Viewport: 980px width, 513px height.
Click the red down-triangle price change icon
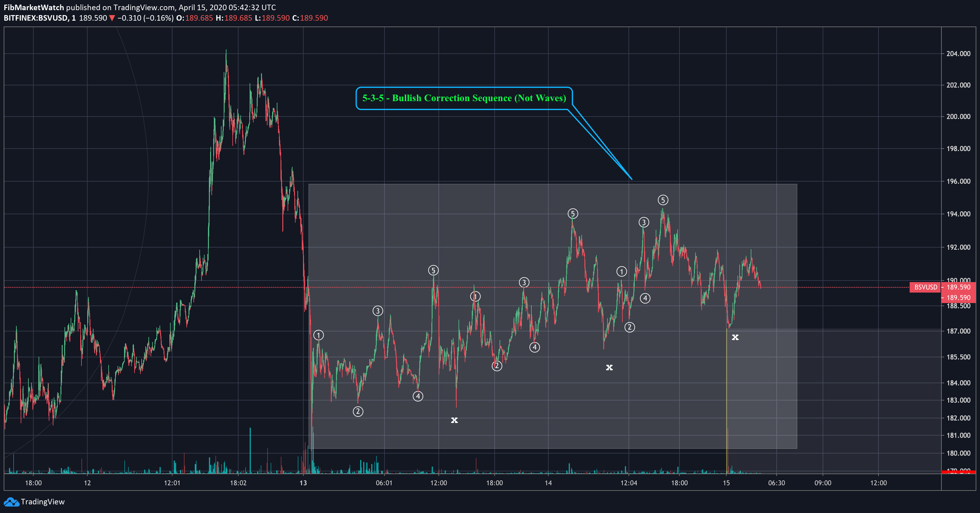[112, 18]
